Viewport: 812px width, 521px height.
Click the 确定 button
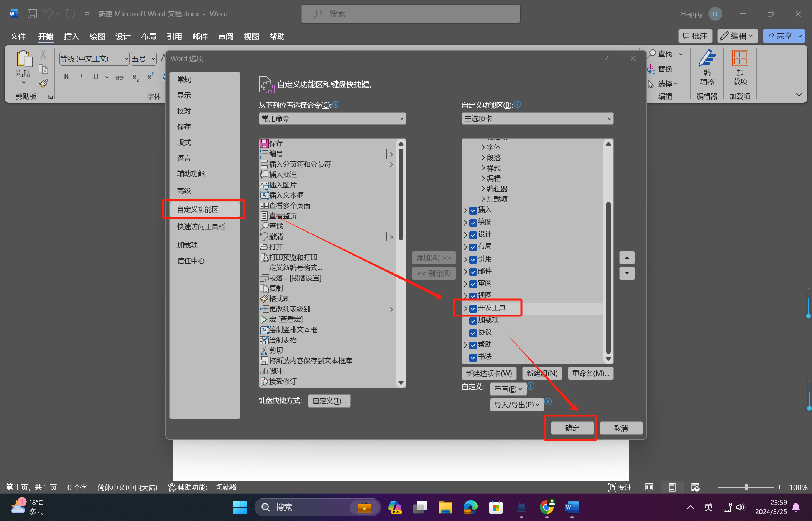(x=572, y=428)
